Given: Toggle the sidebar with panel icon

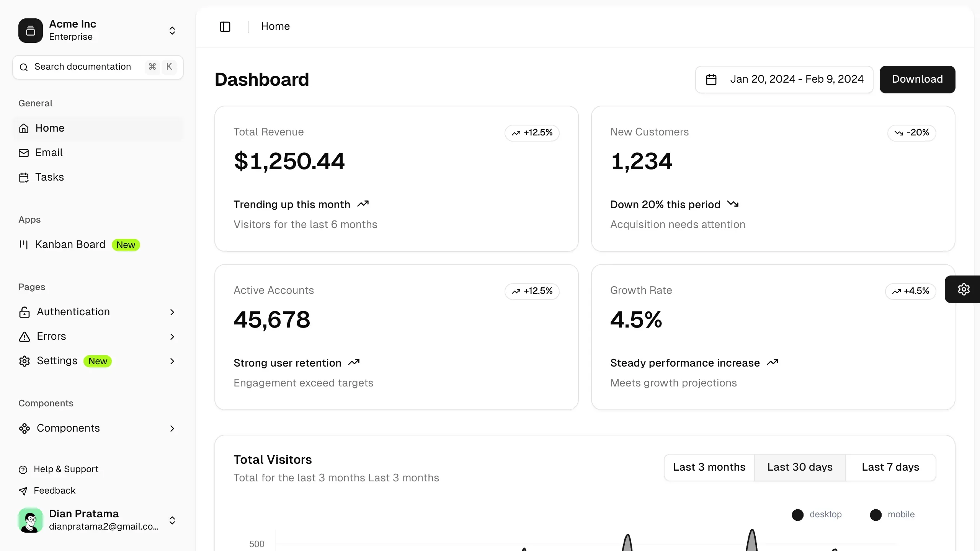Looking at the screenshot, I should (x=225, y=26).
